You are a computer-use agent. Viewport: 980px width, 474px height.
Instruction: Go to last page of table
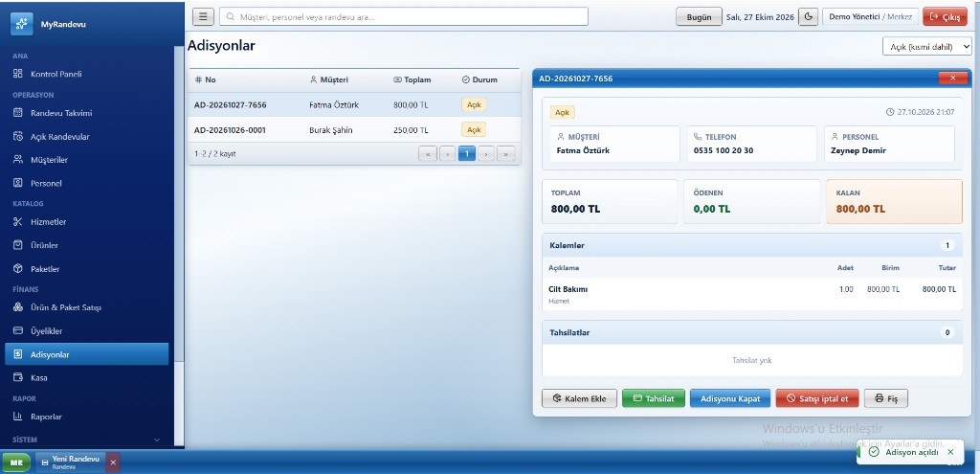click(x=505, y=153)
